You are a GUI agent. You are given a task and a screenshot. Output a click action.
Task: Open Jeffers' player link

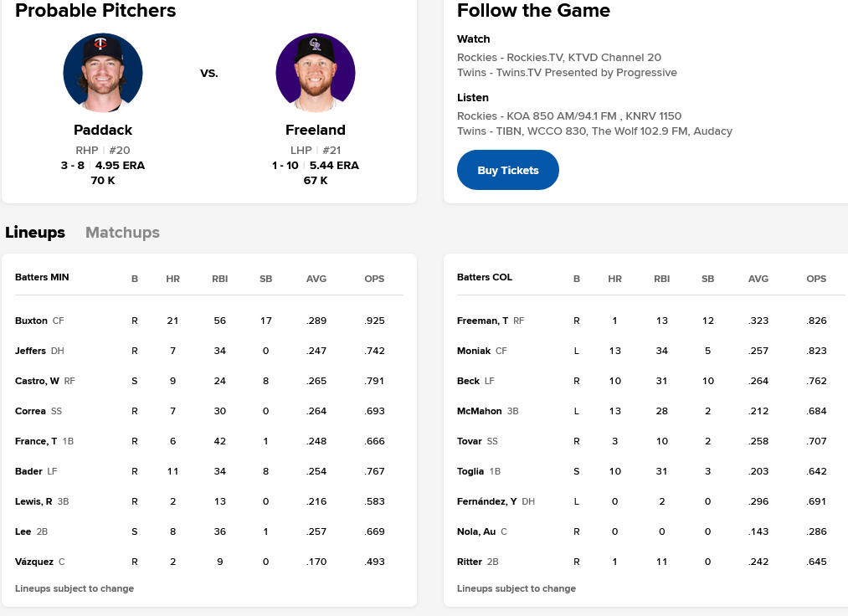(x=31, y=351)
